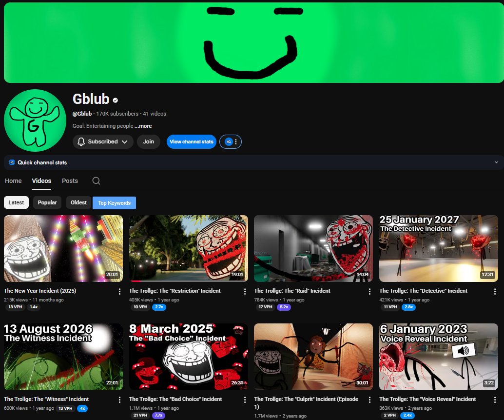This screenshot has height=420, width=504.
Task: Click View channel stats button
Action: point(191,141)
